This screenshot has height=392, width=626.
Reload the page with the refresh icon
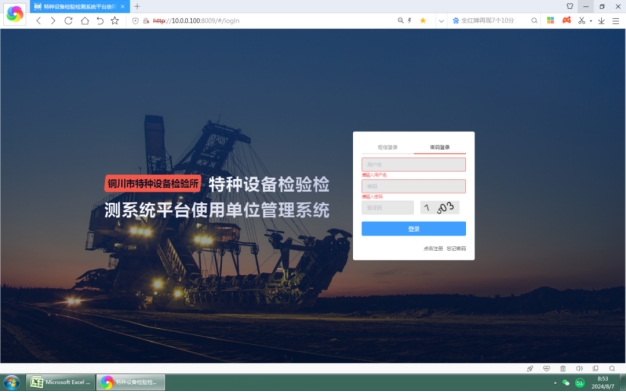pos(68,21)
